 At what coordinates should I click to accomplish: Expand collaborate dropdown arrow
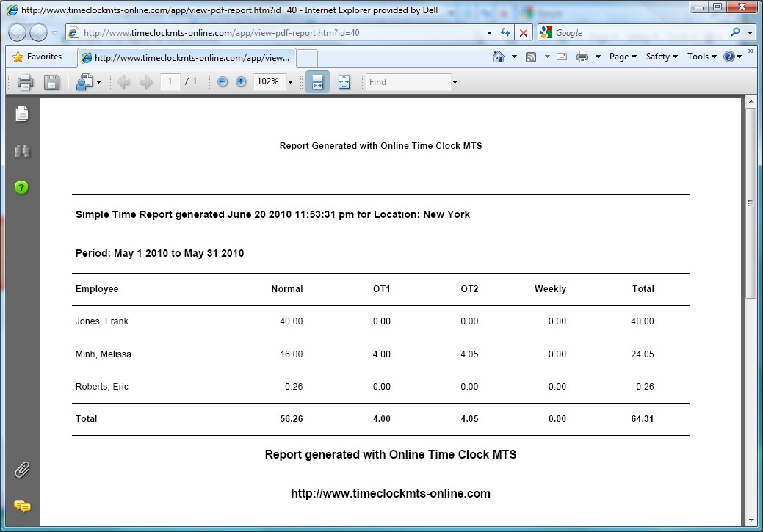click(x=98, y=82)
